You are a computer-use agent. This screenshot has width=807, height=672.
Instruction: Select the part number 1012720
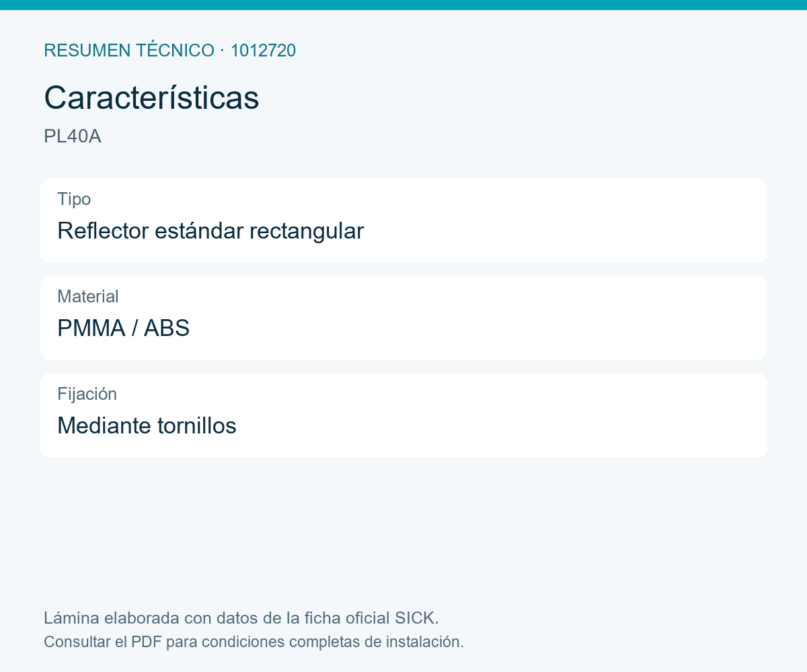(263, 50)
